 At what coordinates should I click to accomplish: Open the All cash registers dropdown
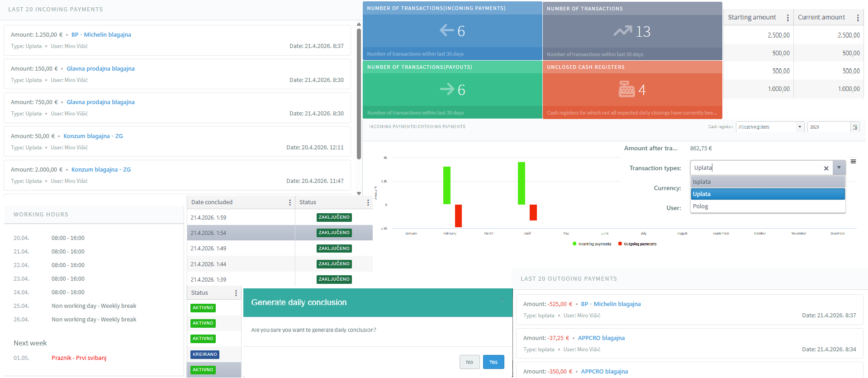(x=769, y=127)
